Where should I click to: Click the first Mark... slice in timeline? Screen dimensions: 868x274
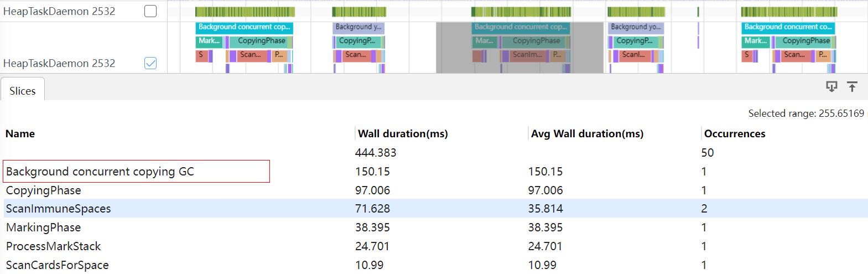click(209, 41)
